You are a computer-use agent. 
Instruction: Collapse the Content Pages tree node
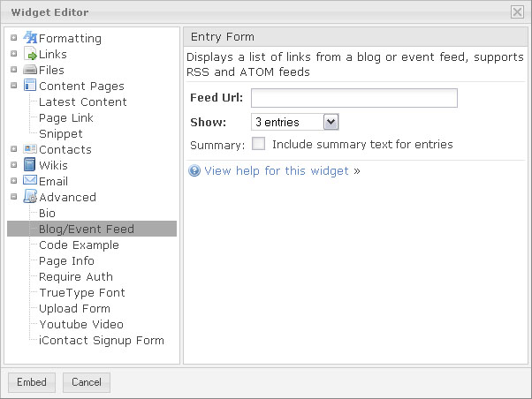click(x=13, y=86)
